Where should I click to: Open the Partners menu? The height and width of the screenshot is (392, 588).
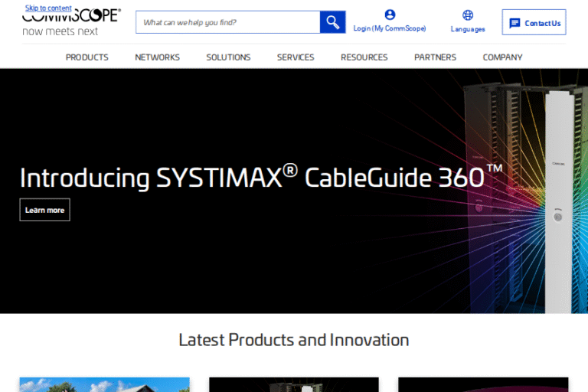pyautogui.click(x=435, y=57)
